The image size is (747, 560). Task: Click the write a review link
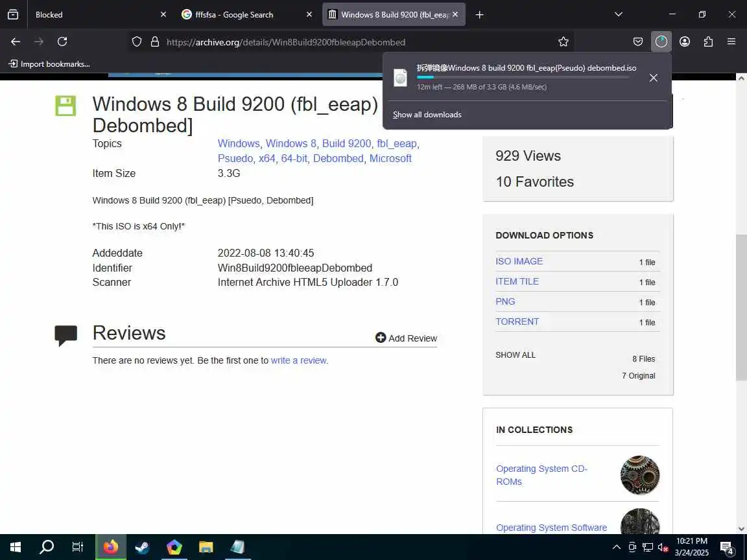pos(299,360)
